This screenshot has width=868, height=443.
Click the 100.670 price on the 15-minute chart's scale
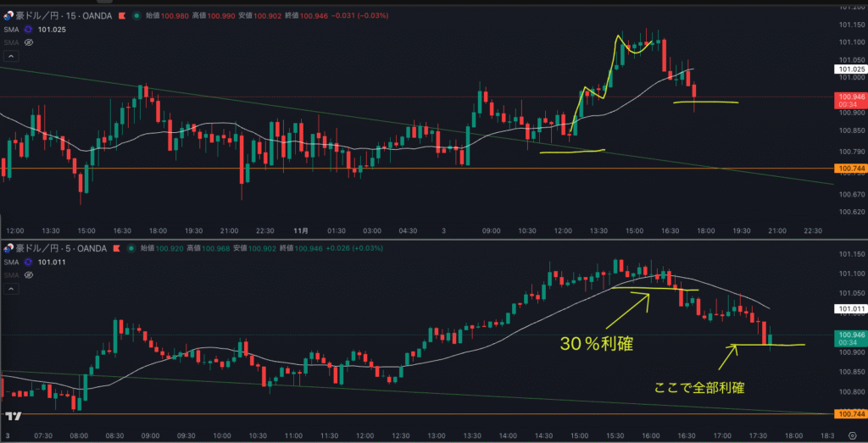851,194
